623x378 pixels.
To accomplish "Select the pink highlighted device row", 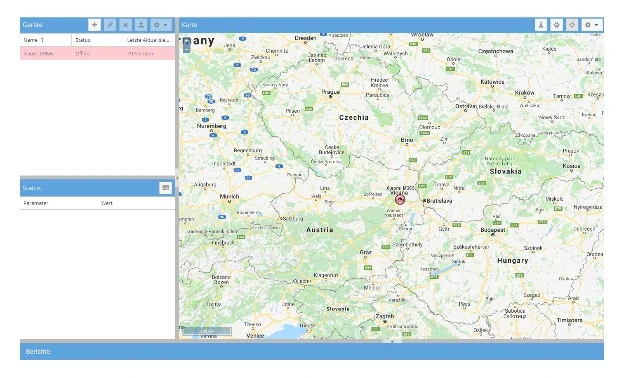I will pyautogui.click(x=97, y=53).
